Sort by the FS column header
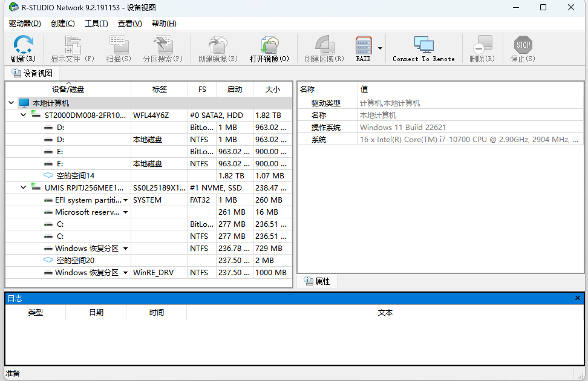Viewport: 588px width, 381px height. (x=202, y=90)
